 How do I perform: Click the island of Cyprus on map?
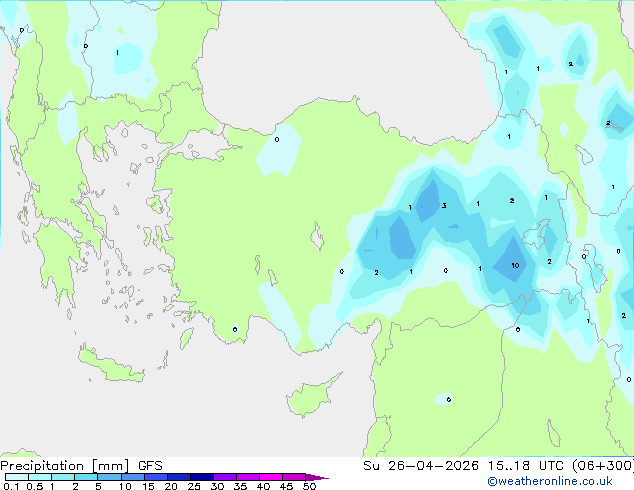pos(309,396)
